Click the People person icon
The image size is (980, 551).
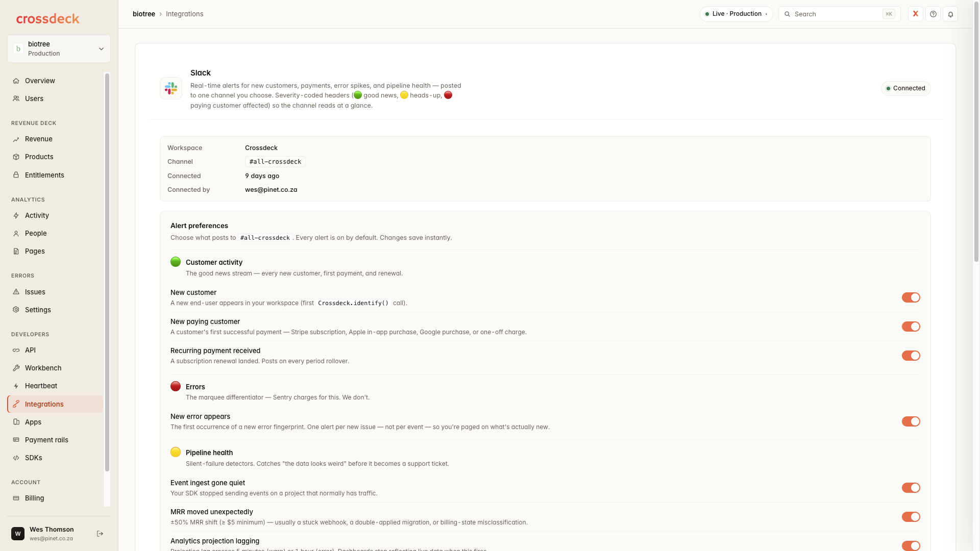pos(16,234)
